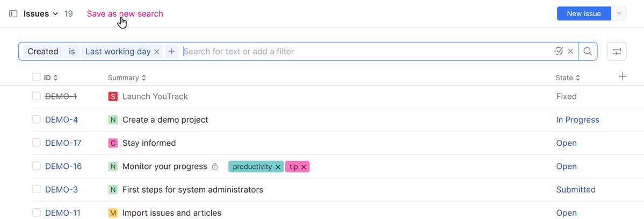The height and width of the screenshot is (219, 644).
Task: Open the filter settings sliders icon
Action: [617, 52]
